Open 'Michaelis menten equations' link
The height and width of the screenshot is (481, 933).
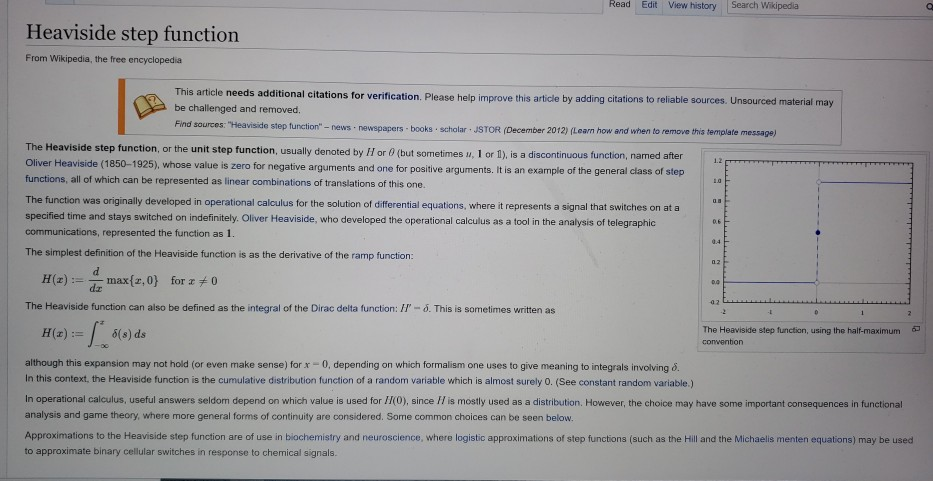(x=794, y=440)
